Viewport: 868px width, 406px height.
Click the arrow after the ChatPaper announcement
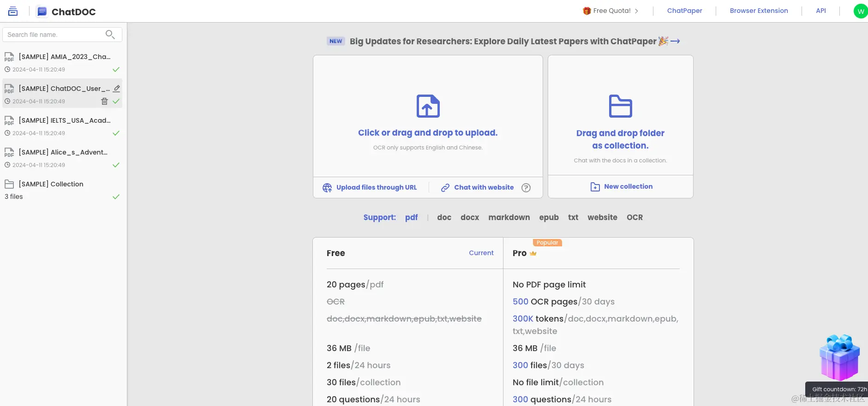675,42
